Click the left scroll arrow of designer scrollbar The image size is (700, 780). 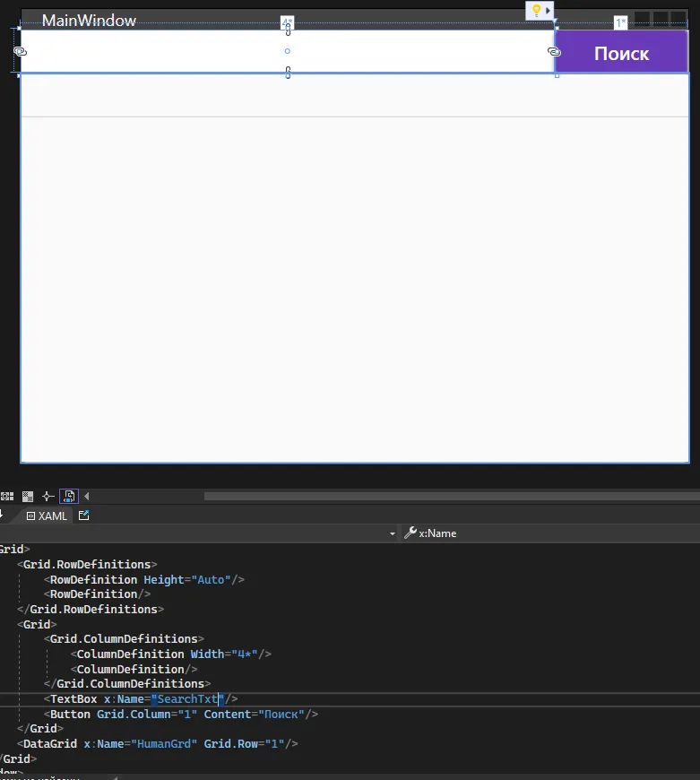point(87,496)
